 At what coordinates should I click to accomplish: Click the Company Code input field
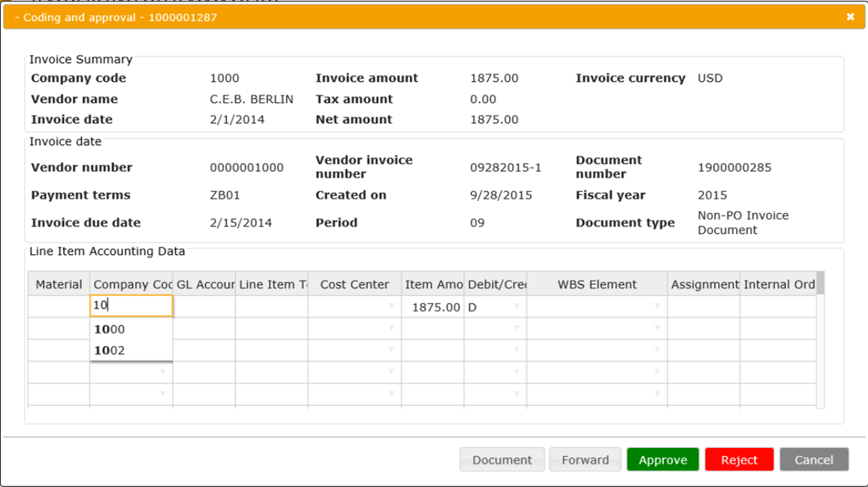pyautogui.click(x=131, y=306)
